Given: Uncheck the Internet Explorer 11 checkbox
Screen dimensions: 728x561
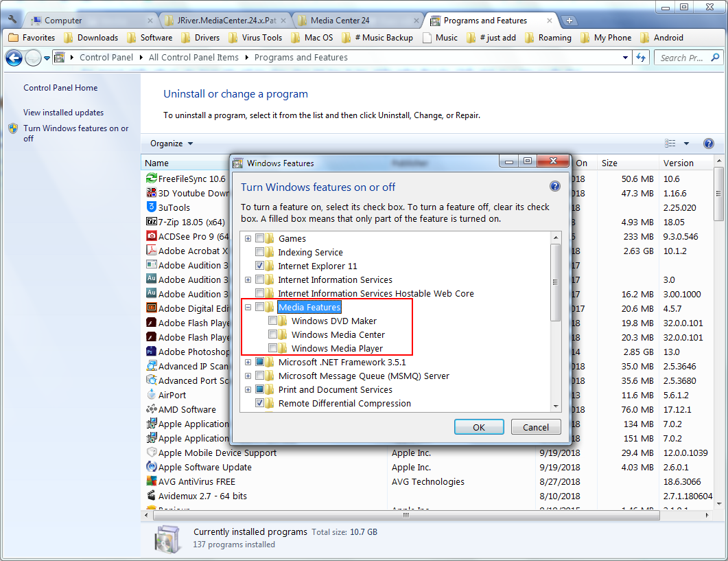Looking at the screenshot, I should click(259, 266).
